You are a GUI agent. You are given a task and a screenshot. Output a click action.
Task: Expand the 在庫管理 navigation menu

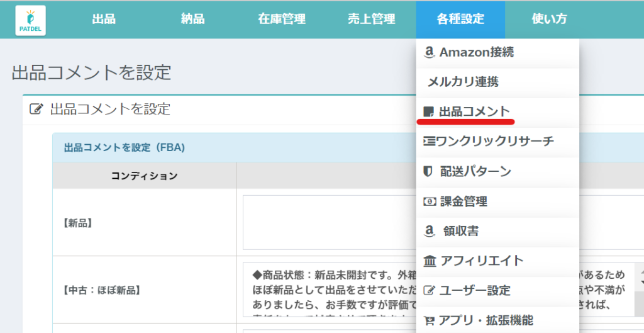[281, 19]
